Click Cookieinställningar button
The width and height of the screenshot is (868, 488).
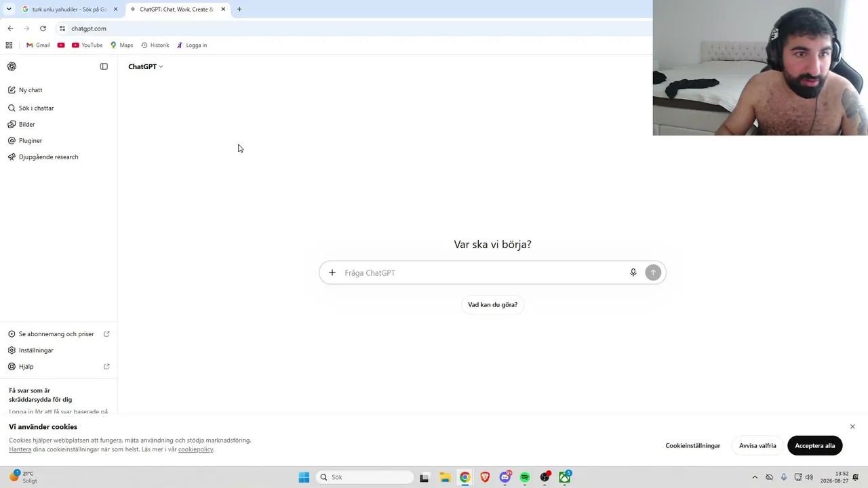click(x=692, y=445)
